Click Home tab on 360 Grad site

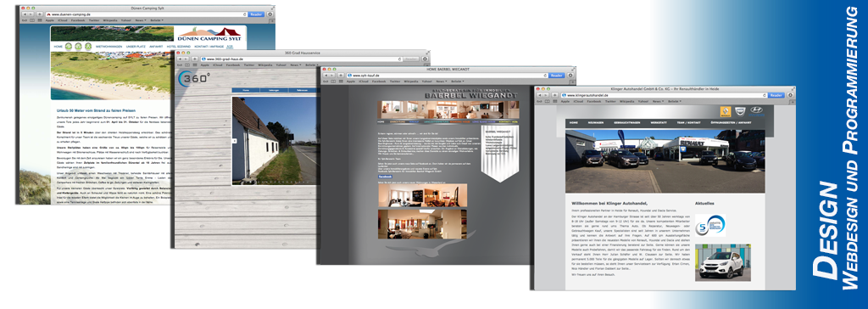pyautogui.click(x=246, y=90)
